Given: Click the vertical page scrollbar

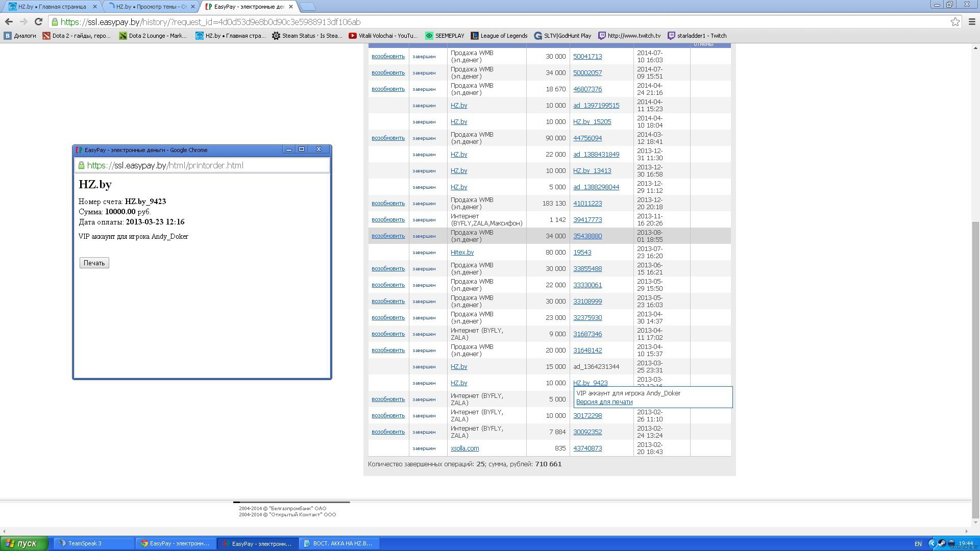Looking at the screenshot, I should coord(975,370).
